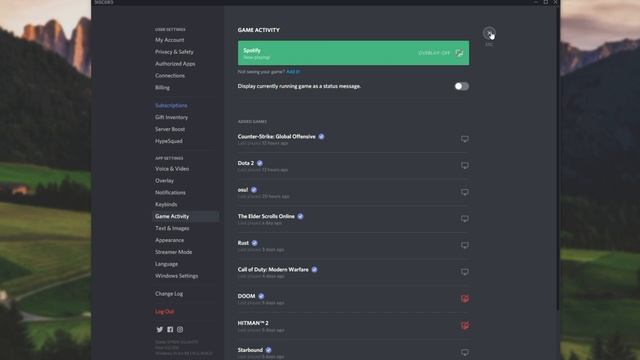Click verified badge next to Dota 2
Image resolution: width=640 pixels, height=360 pixels.
tap(260, 163)
